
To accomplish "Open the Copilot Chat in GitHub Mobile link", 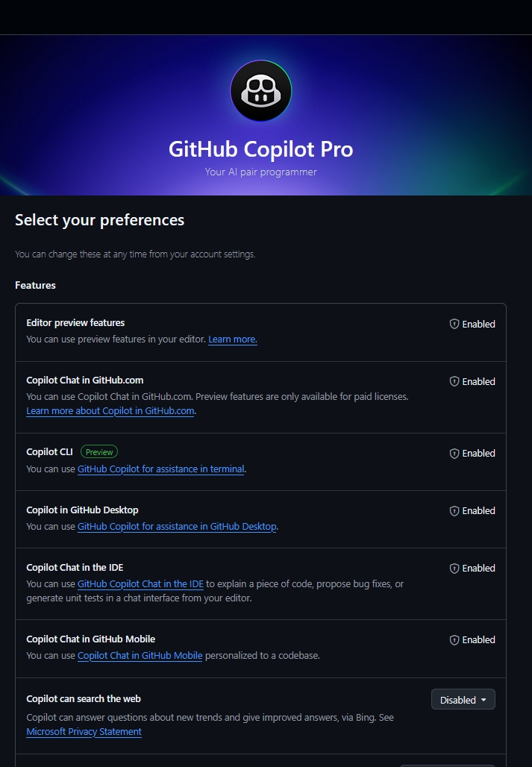I will [x=140, y=656].
